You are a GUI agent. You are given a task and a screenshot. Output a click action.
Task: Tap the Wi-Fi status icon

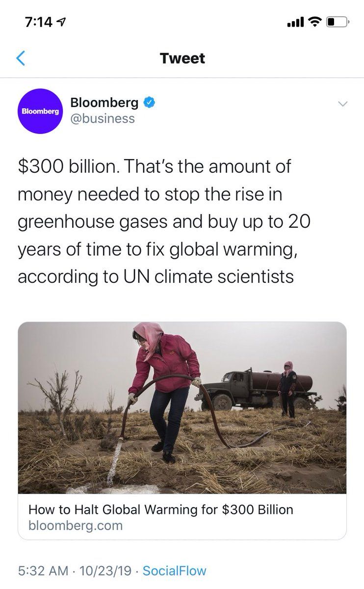(314, 22)
